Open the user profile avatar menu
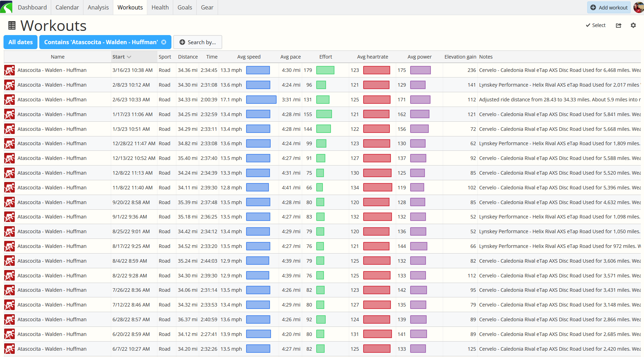The width and height of the screenshot is (644, 357). (638, 7)
